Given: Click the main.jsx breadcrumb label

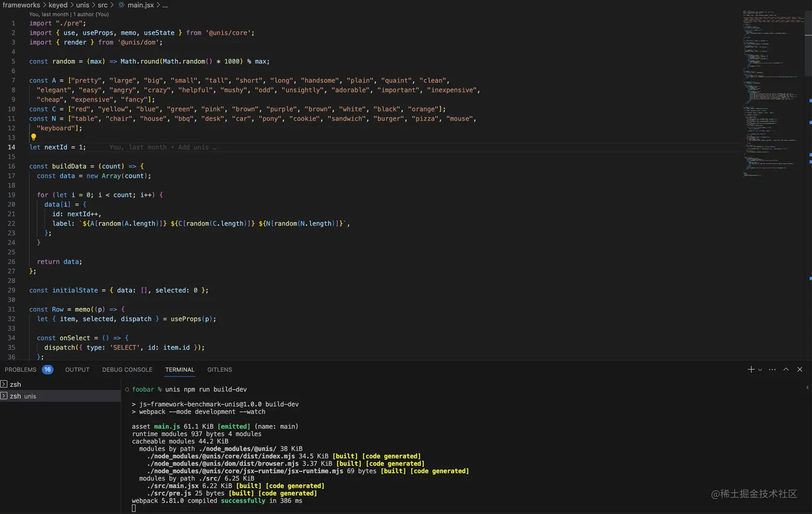Looking at the screenshot, I should click(141, 5).
